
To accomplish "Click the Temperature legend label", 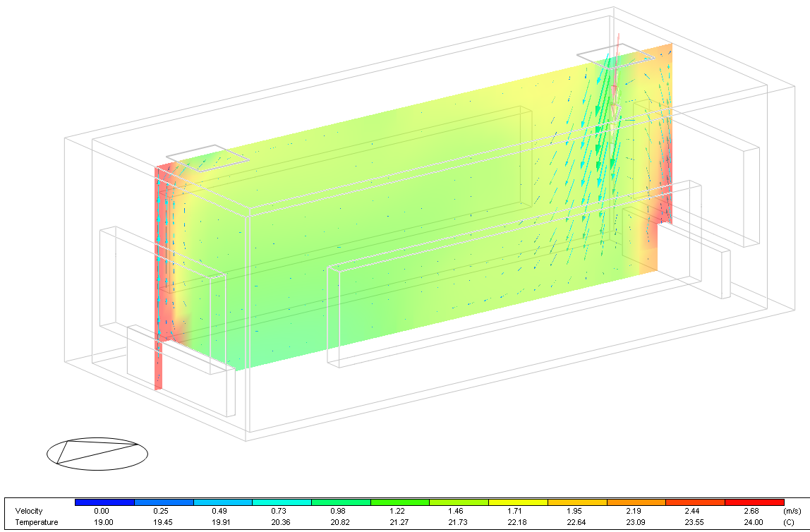I will pos(34,522).
